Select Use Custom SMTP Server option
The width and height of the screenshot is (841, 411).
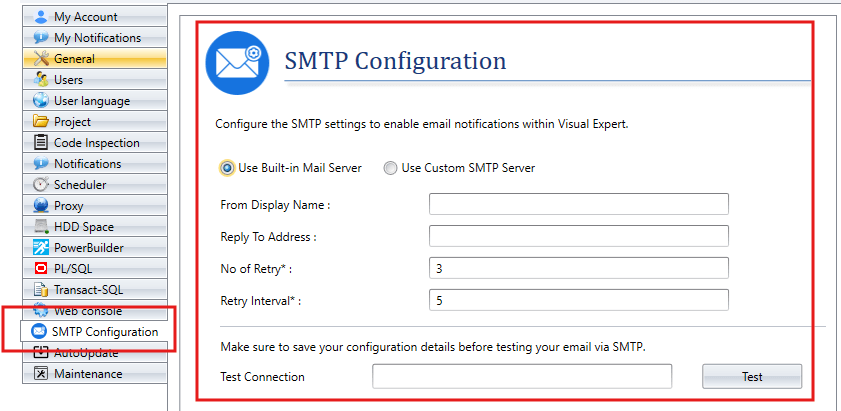(x=460, y=168)
